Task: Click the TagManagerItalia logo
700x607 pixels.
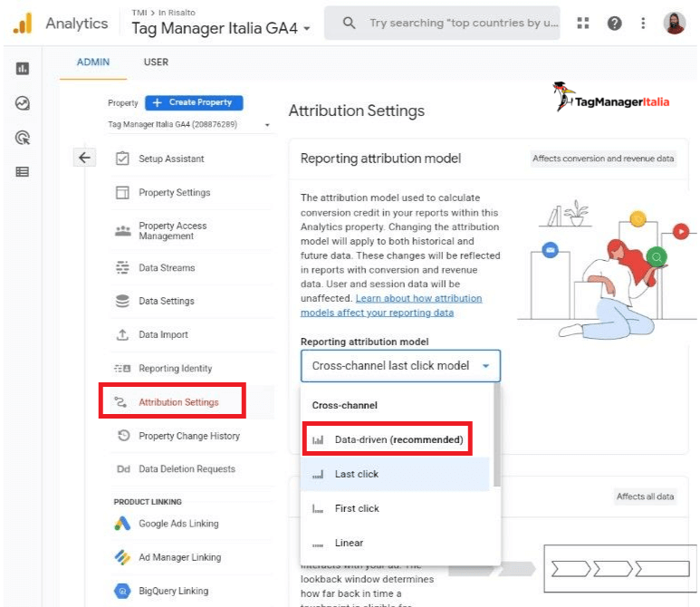Action: pos(610,98)
